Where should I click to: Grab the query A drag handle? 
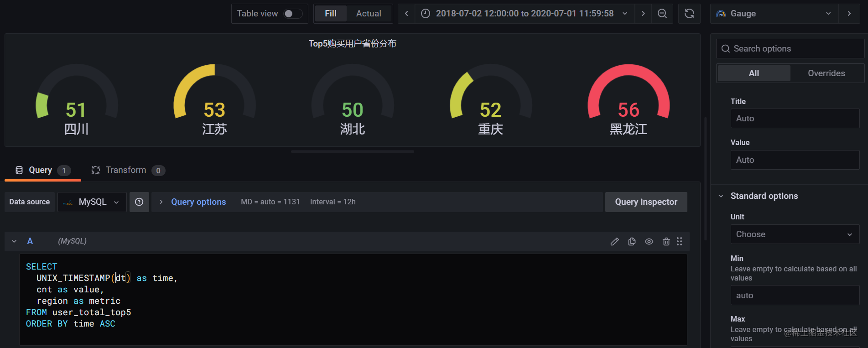pyautogui.click(x=680, y=242)
